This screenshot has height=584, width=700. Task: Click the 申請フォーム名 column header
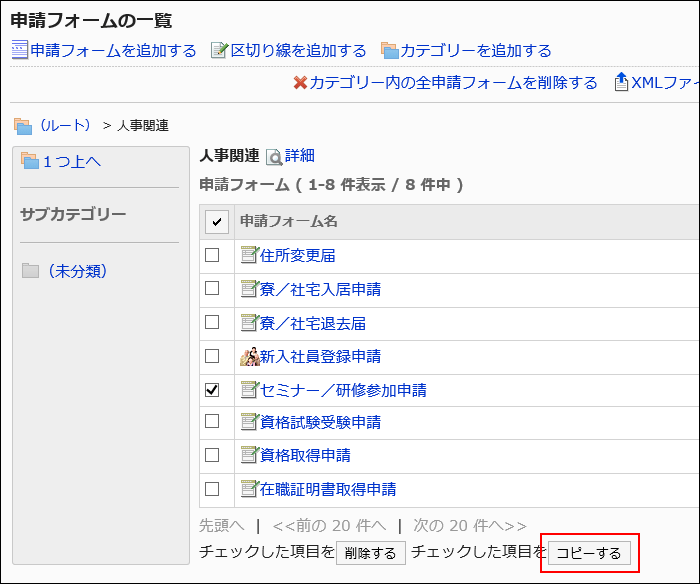coord(289,221)
